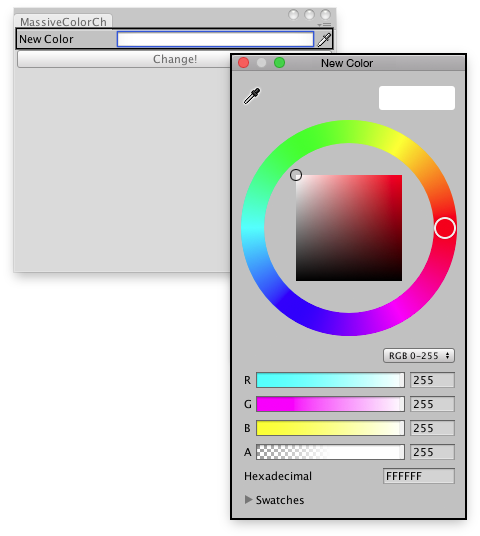Click the Hexadecimal input field showing FFFFFF
480x536 pixels.
[419, 476]
